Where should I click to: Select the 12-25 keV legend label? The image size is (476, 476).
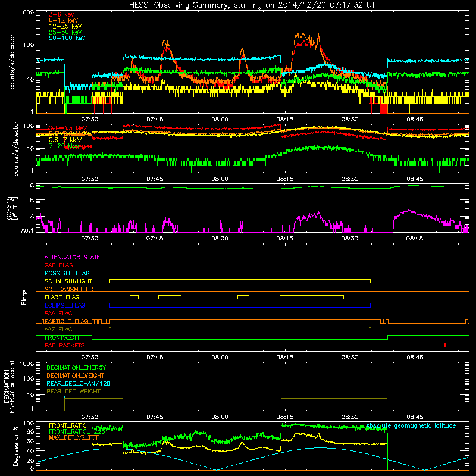click(x=65, y=26)
